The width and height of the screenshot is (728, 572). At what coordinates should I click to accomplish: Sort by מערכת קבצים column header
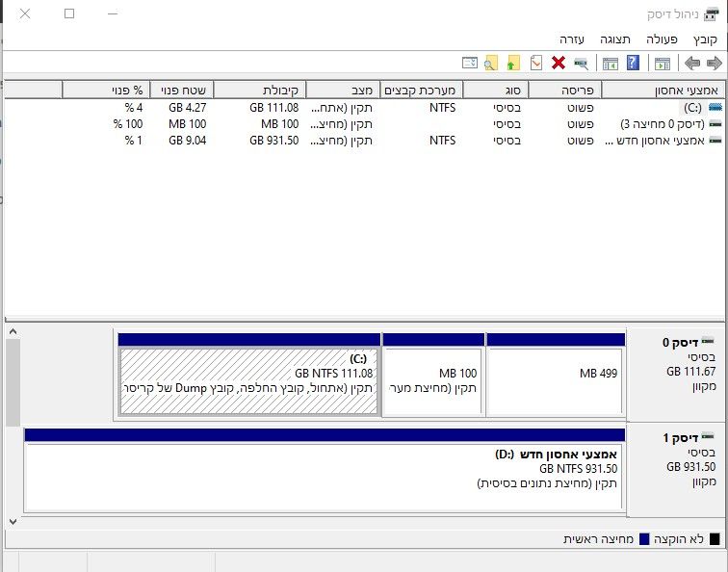pos(421,90)
